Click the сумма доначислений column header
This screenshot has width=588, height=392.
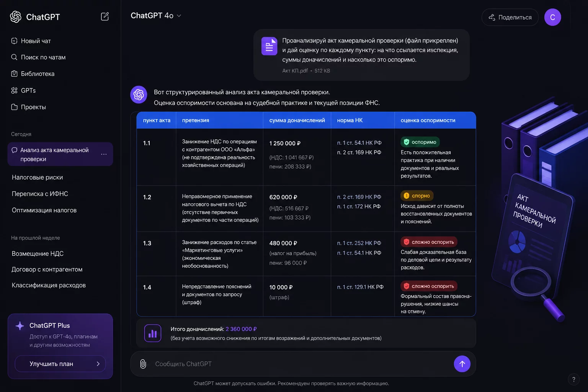[x=297, y=120]
